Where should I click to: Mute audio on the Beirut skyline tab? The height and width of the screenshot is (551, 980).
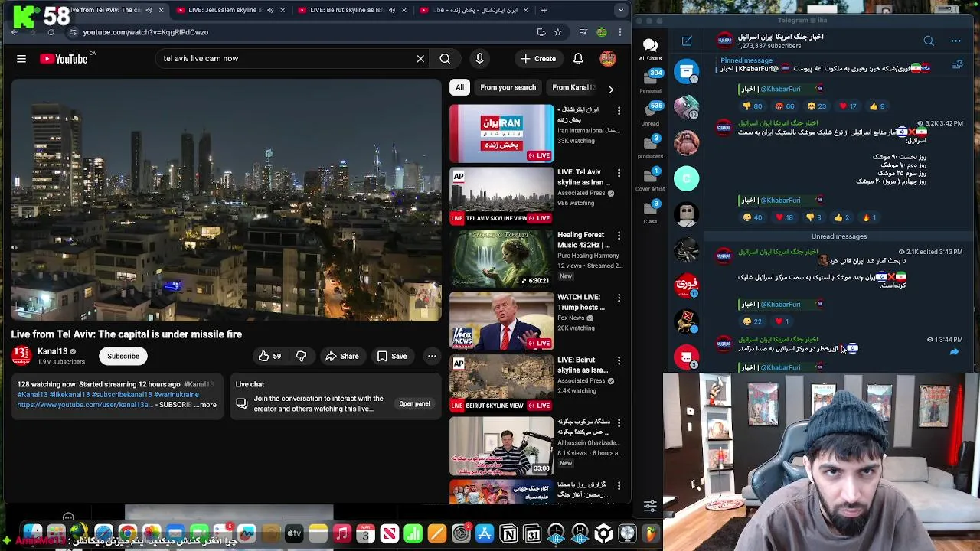click(391, 10)
